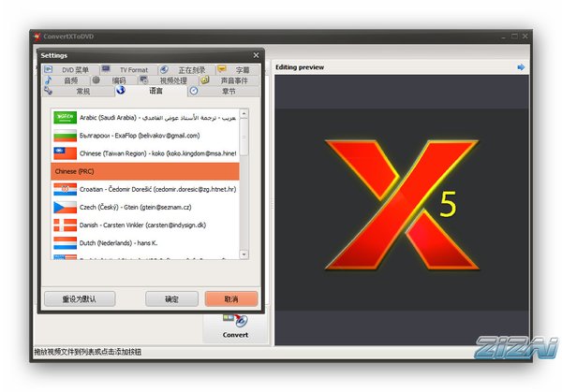
Task: Click the language list scrollbar thumb
Action: pos(244,138)
